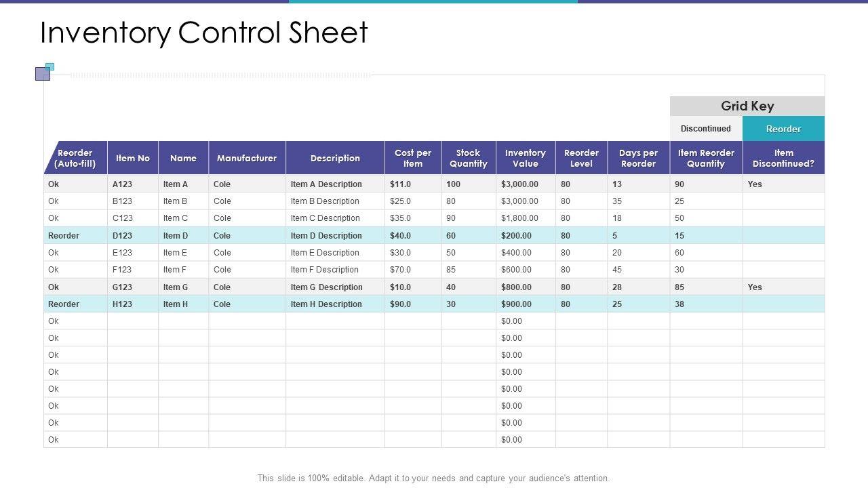Click the $1,800.00 inventory value cell
The image size is (868, 488).
(x=519, y=218)
